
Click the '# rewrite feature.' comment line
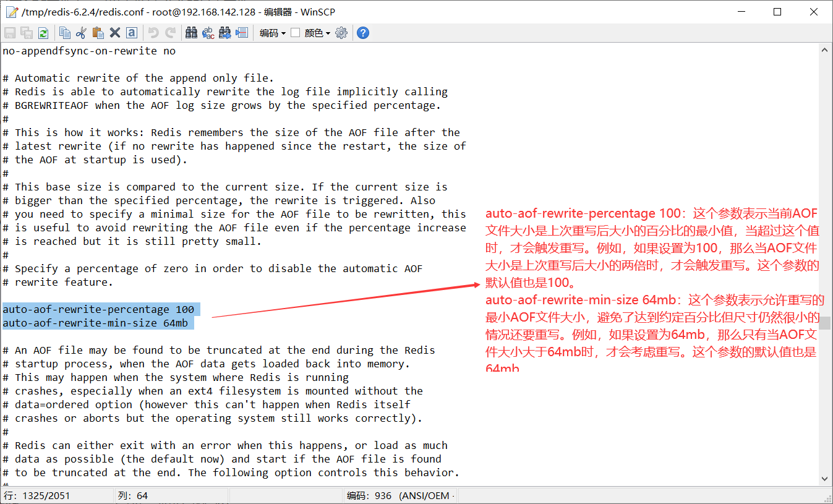tap(58, 282)
